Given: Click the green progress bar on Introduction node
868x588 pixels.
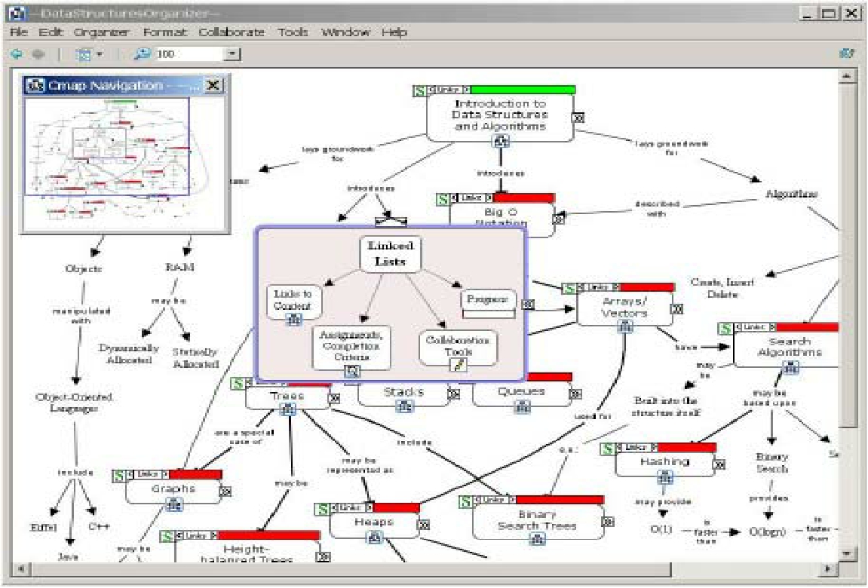Looking at the screenshot, I should pyautogui.click(x=523, y=90).
